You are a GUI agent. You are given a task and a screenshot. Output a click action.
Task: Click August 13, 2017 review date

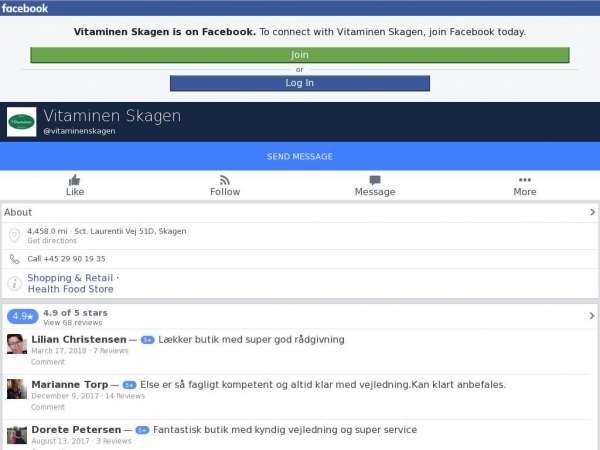coord(60,441)
